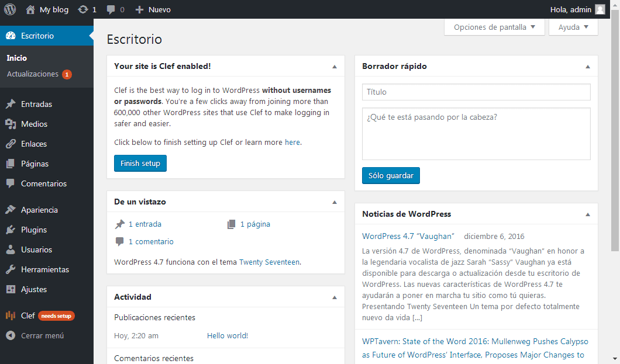The image size is (620, 364).
Task: Open the Twenty Seventeen theme link
Action: click(x=269, y=262)
